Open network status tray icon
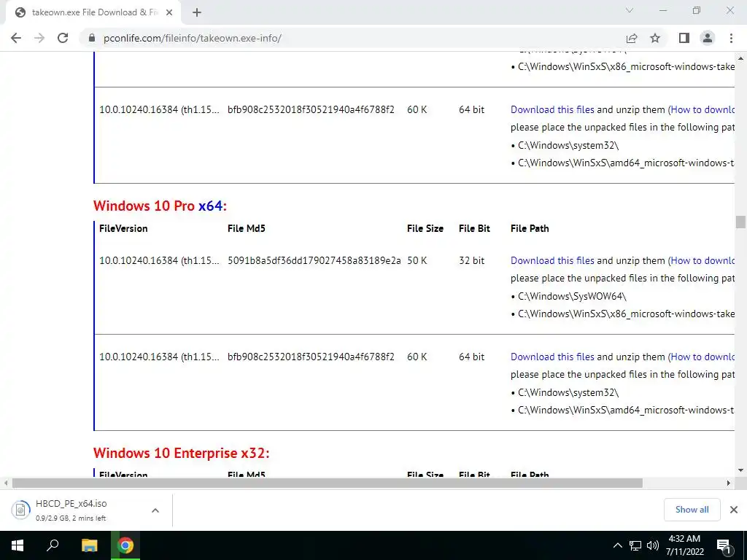This screenshot has width=747, height=560. (635, 545)
